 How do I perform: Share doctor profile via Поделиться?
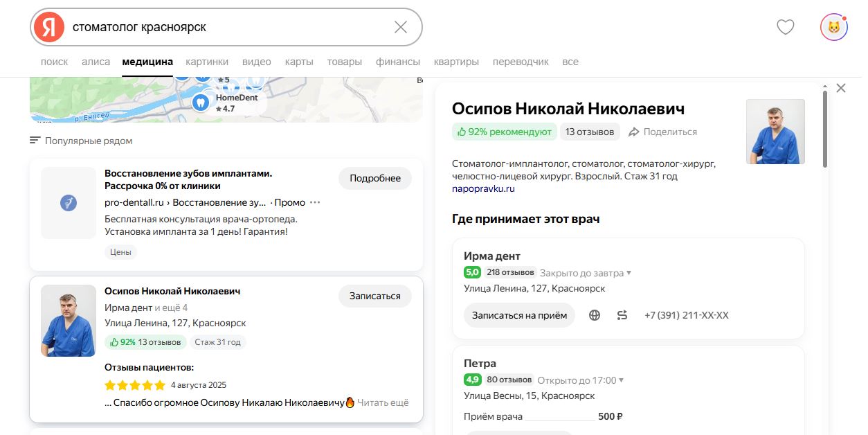pos(662,132)
